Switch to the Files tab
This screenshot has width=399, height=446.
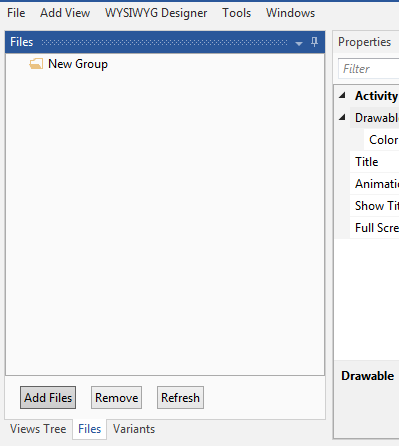click(x=90, y=429)
